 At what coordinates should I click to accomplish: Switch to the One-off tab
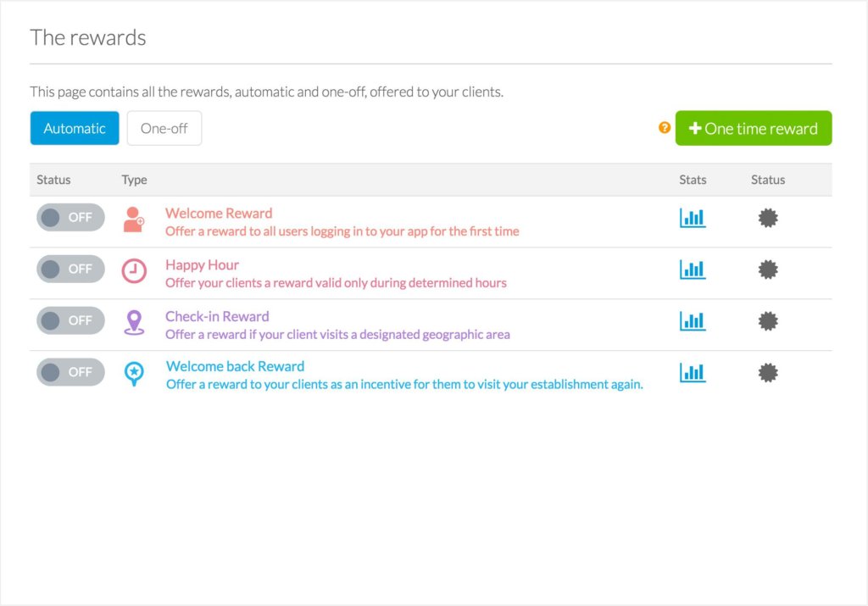(164, 128)
